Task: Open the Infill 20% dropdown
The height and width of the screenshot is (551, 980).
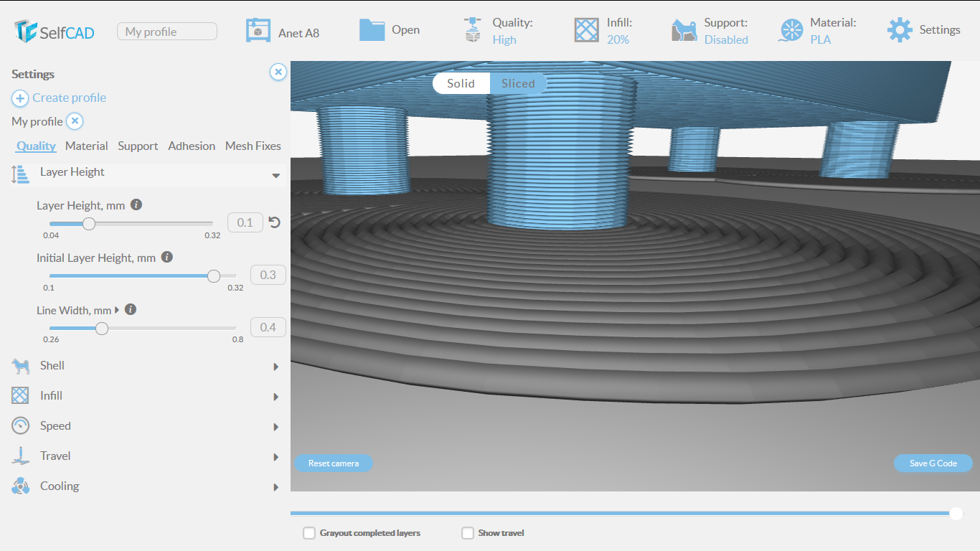Action: pos(618,39)
